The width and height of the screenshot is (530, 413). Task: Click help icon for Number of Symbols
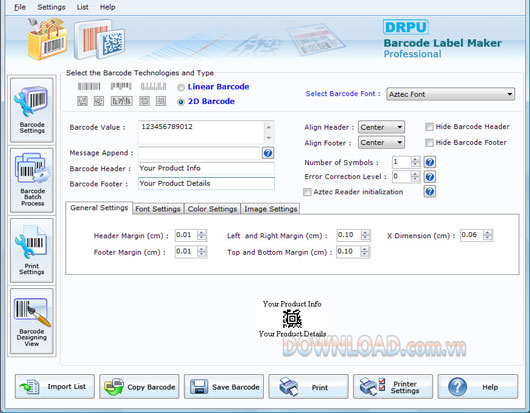430,162
